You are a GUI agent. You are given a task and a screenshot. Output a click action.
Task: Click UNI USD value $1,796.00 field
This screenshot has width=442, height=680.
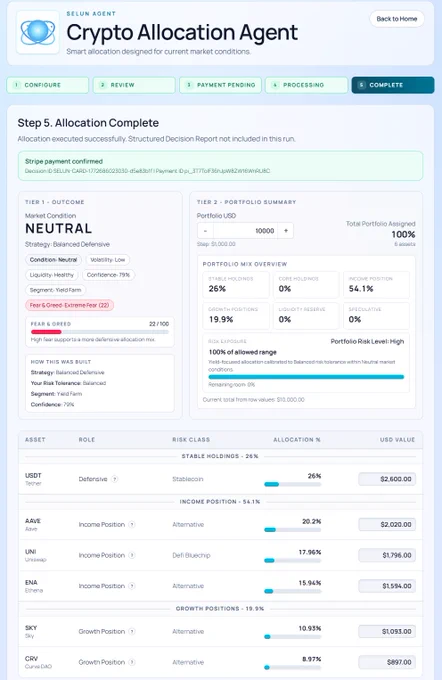click(387, 556)
